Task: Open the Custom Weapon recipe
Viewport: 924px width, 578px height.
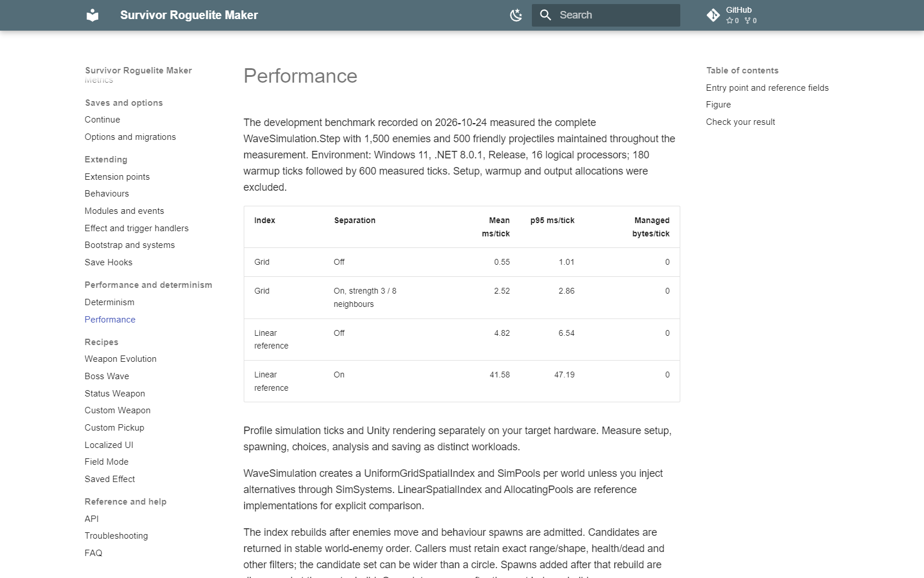Action: click(x=117, y=410)
